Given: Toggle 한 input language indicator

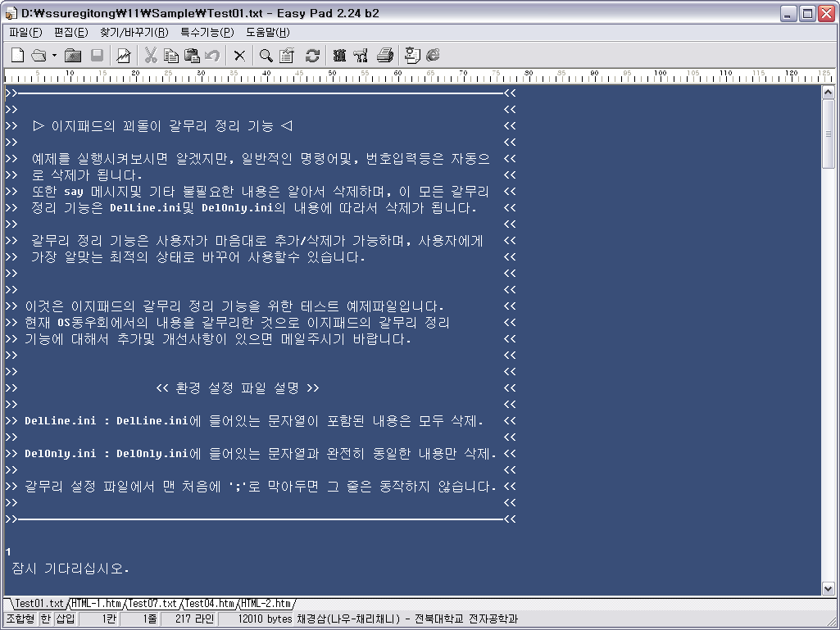Looking at the screenshot, I should [46, 619].
